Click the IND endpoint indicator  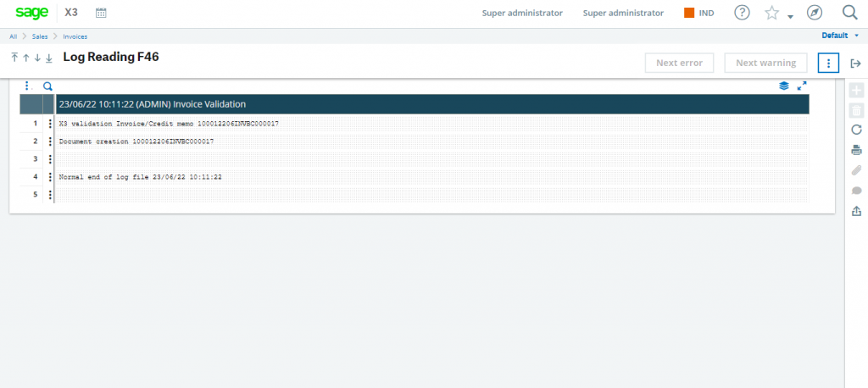(699, 13)
